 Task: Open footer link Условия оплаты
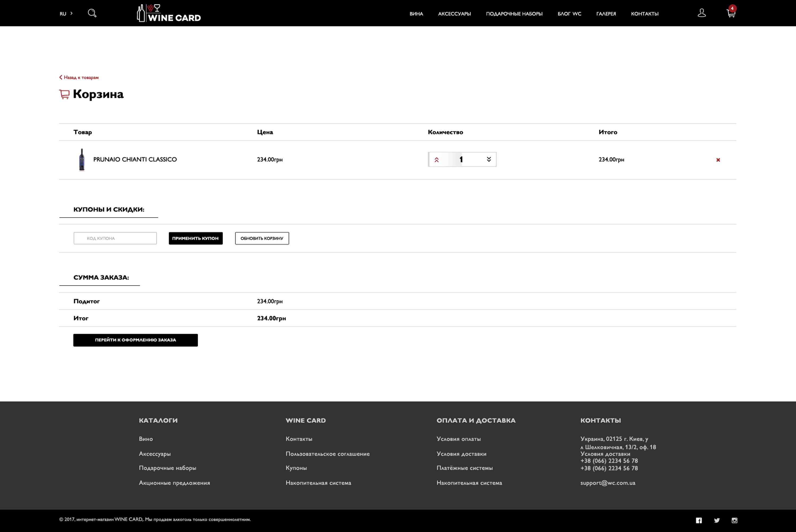pos(459,439)
